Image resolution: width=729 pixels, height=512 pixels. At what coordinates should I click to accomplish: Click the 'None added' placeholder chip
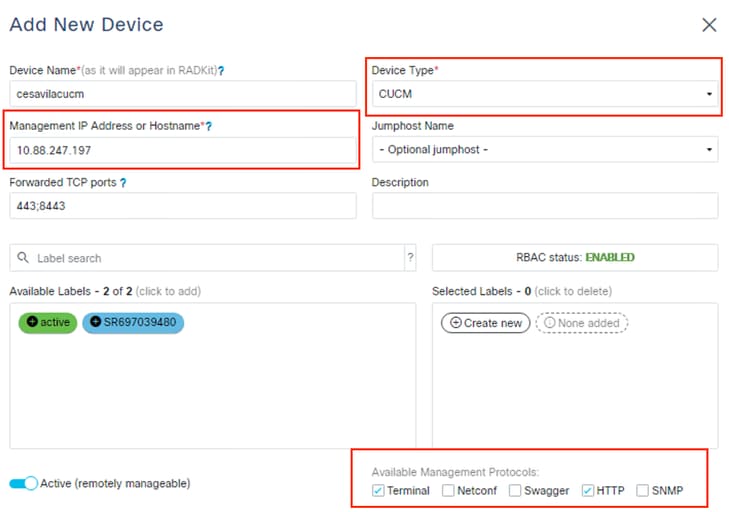click(x=582, y=323)
